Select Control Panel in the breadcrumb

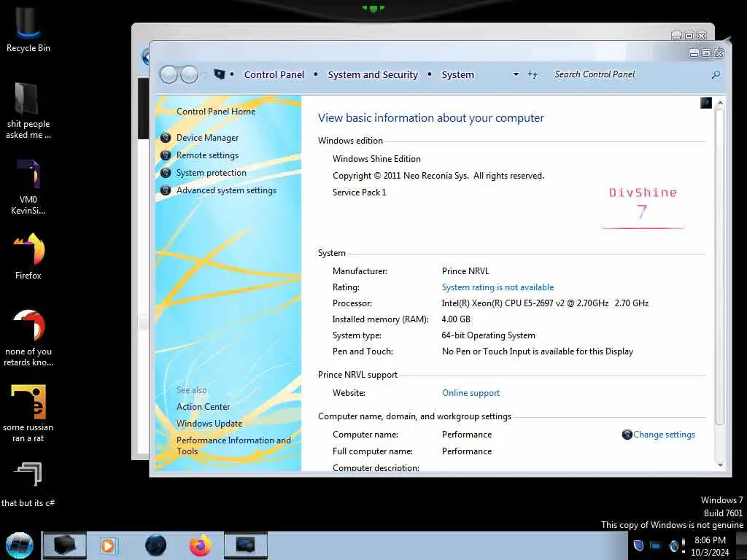tap(274, 75)
